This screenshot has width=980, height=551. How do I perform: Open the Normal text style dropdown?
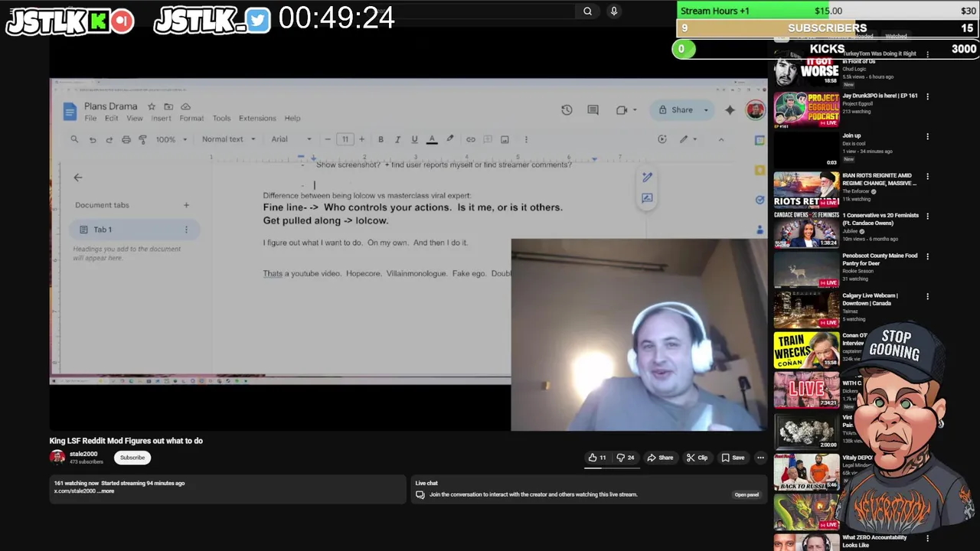pyautogui.click(x=227, y=139)
